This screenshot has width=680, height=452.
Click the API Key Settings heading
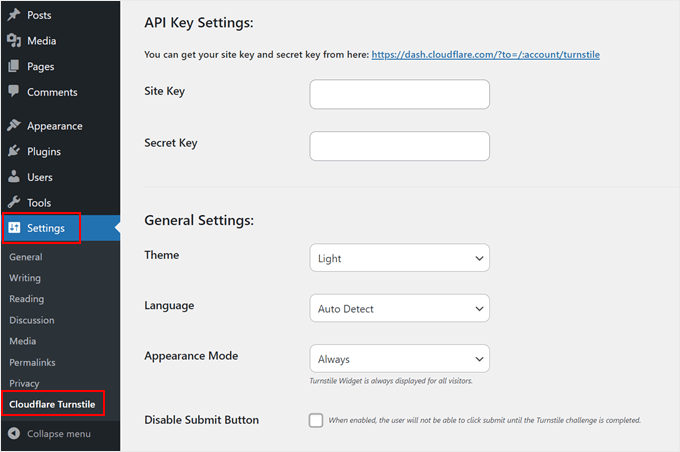point(199,23)
